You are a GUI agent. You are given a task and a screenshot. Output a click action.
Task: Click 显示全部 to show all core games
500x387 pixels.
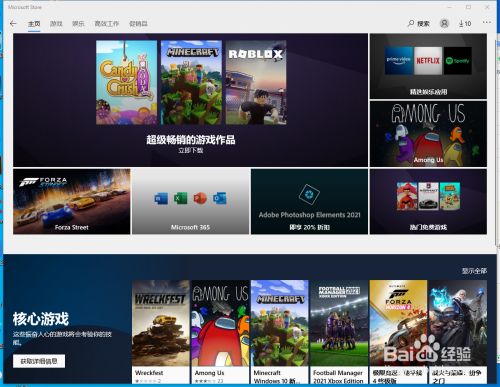(474, 271)
